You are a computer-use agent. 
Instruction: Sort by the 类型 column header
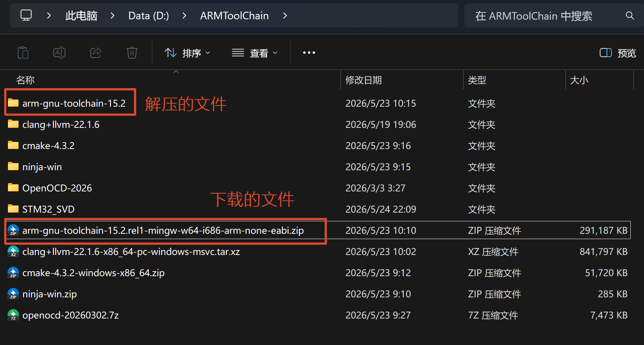click(477, 80)
